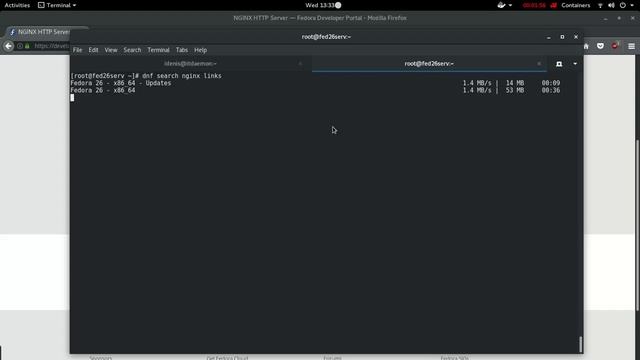This screenshot has width=640, height=360.
Task: Click the red chart icon beside Containers
Action: pos(553,5)
